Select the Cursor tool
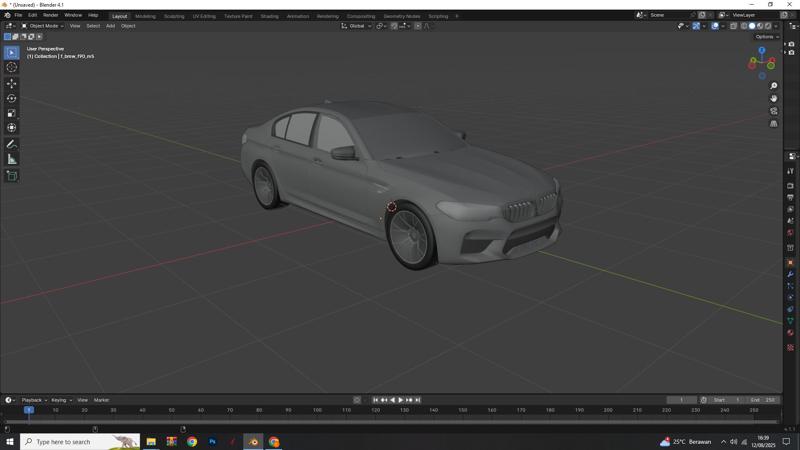Image resolution: width=800 pixels, height=450 pixels. [x=12, y=67]
